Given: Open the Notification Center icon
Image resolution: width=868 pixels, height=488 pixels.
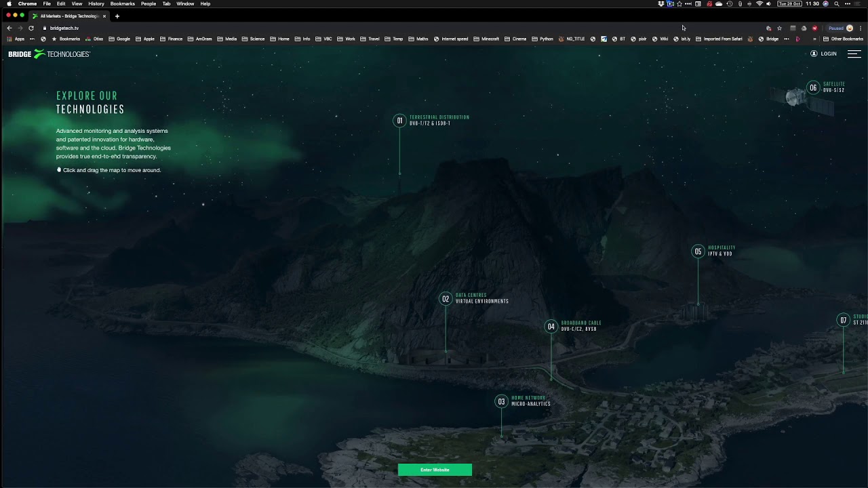Looking at the screenshot, I should [x=857, y=3].
